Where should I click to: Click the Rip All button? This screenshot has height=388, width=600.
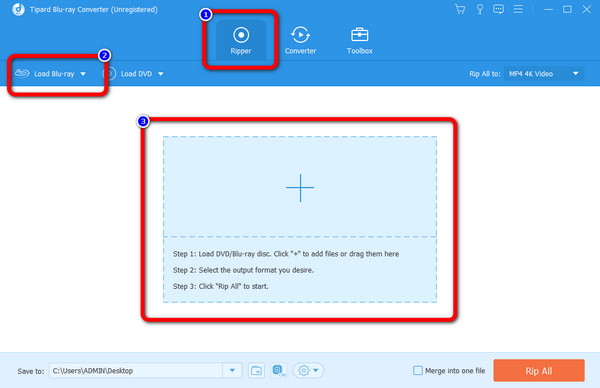tap(539, 370)
